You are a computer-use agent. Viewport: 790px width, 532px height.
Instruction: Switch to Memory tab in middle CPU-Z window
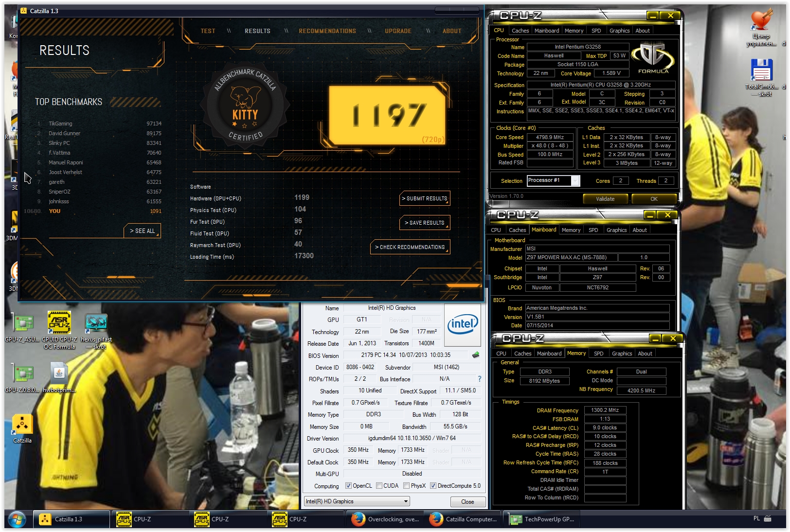571,230
